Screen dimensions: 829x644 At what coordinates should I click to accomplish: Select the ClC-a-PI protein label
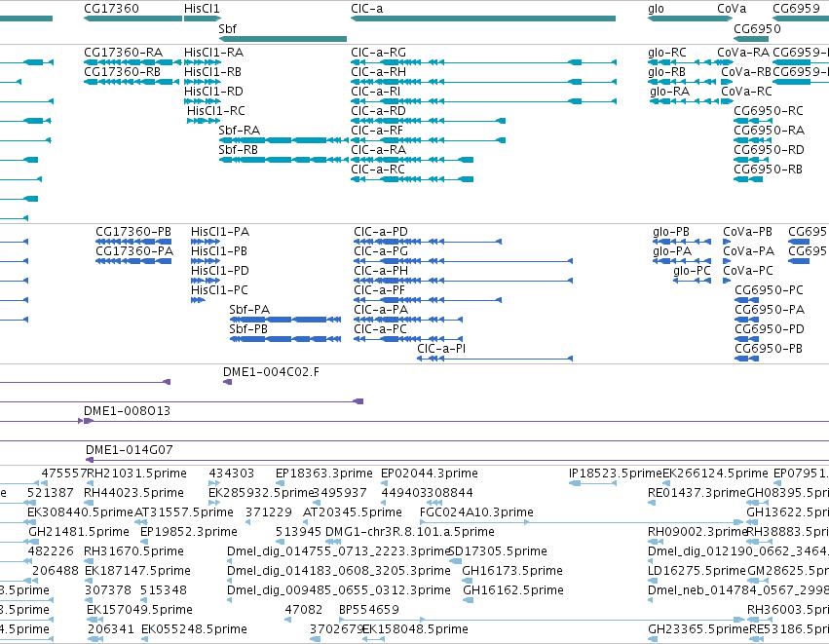pos(441,350)
